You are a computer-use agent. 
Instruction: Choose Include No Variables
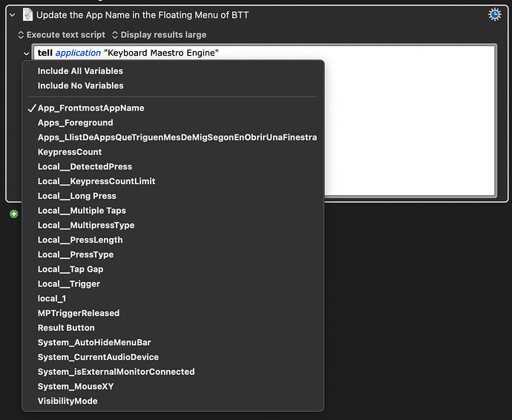click(173, 85)
